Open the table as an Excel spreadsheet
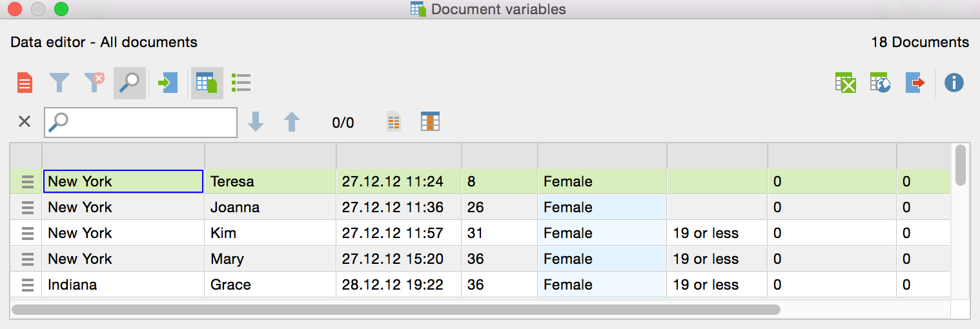The image size is (980, 329). [x=846, y=83]
